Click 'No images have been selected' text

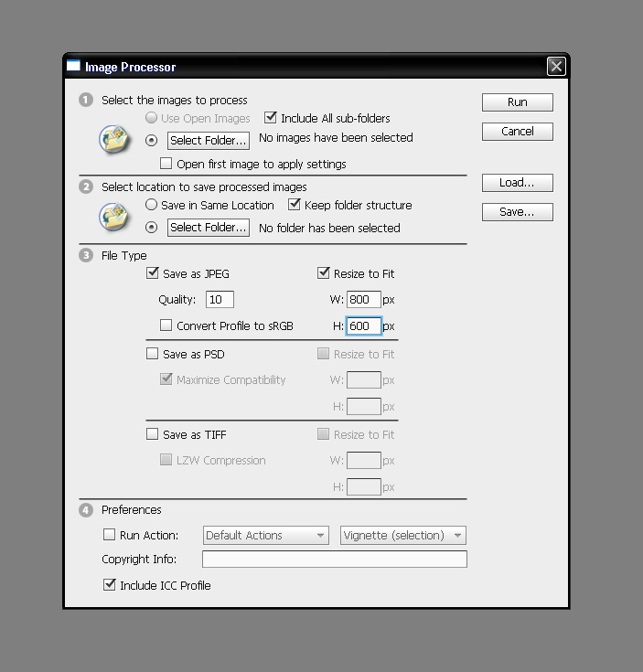[336, 138]
